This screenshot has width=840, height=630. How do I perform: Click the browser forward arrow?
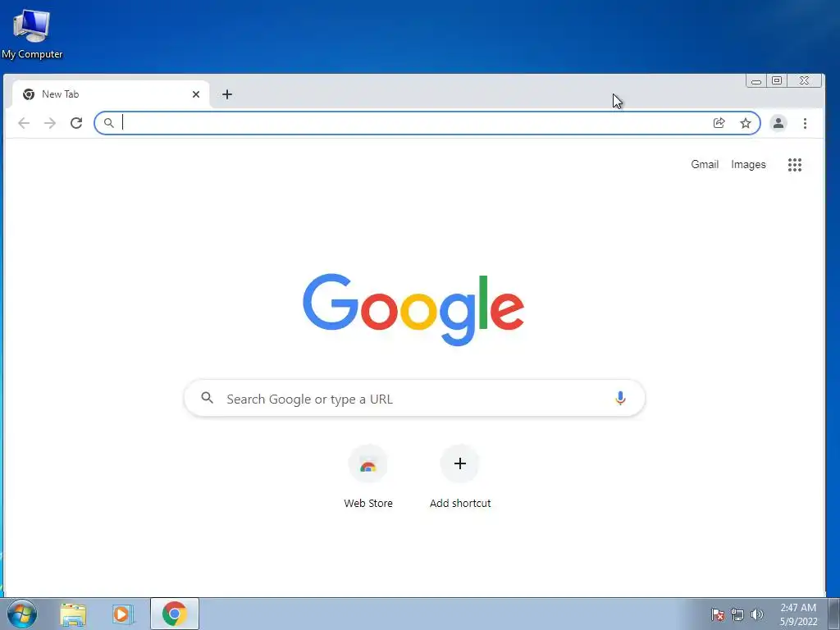coord(50,123)
